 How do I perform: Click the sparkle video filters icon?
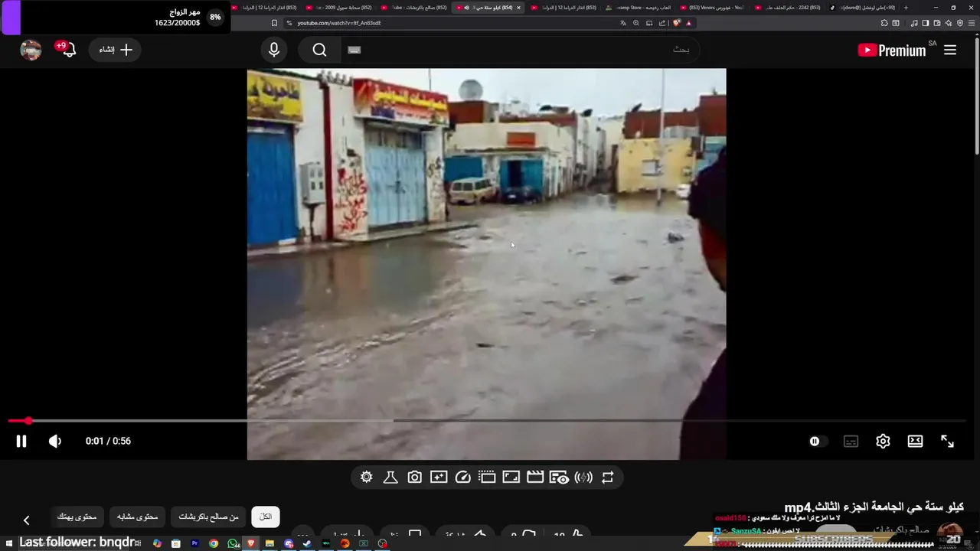pyautogui.click(x=439, y=478)
